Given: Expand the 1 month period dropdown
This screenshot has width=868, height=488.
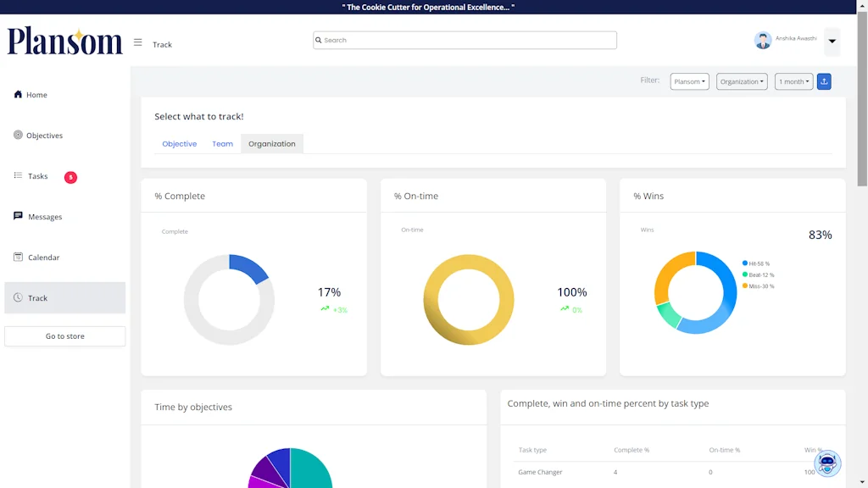Looking at the screenshot, I should (793, 81).
